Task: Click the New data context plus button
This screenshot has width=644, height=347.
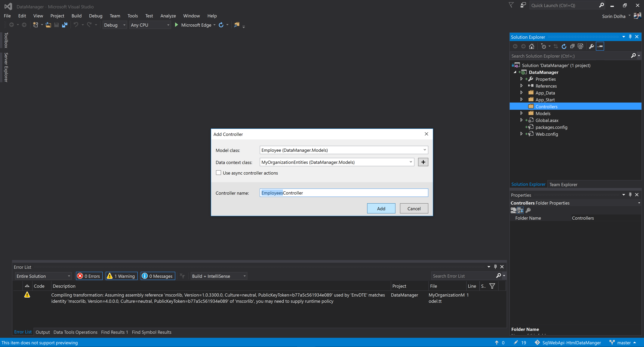Action: coord(423,162)
